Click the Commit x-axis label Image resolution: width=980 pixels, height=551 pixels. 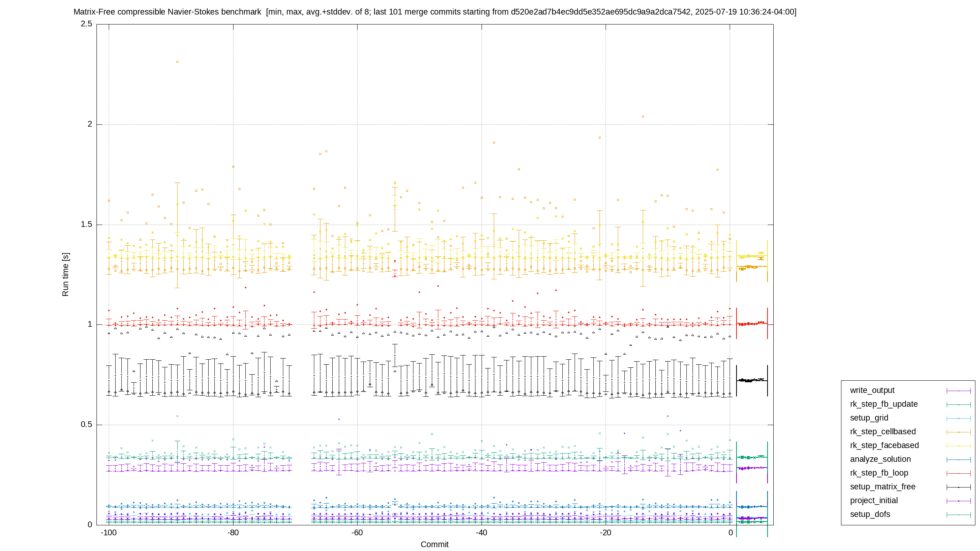pyautogui.click(x=434, y=544)
